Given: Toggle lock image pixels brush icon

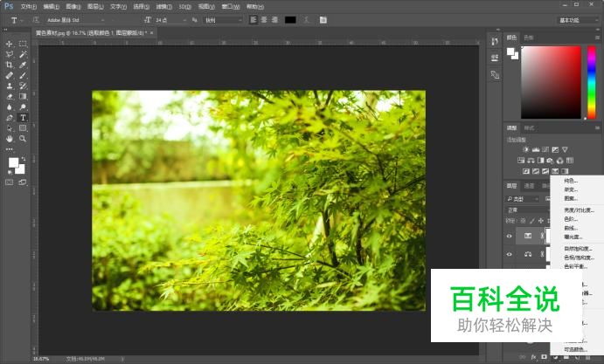Looking at the screenshot, I should coord(532,221).
